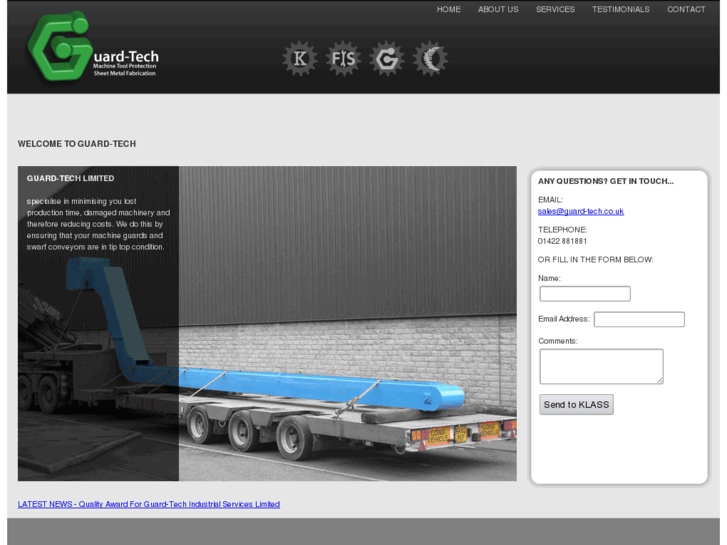The width and height of the screenshot is (727, 545).
Task: Click the sales@guard-tech.co.uk email link
Action: coord(580,211)
